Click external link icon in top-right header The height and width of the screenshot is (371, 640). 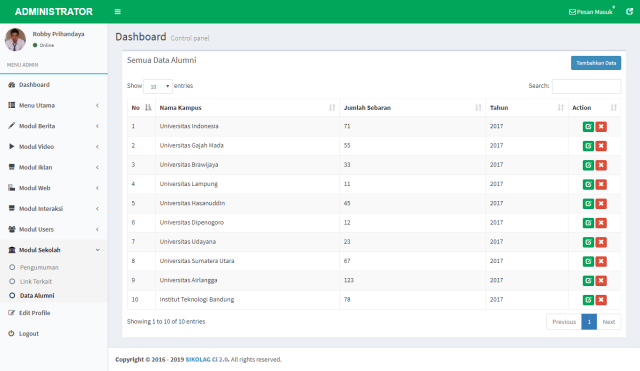(x=629, y=11)
